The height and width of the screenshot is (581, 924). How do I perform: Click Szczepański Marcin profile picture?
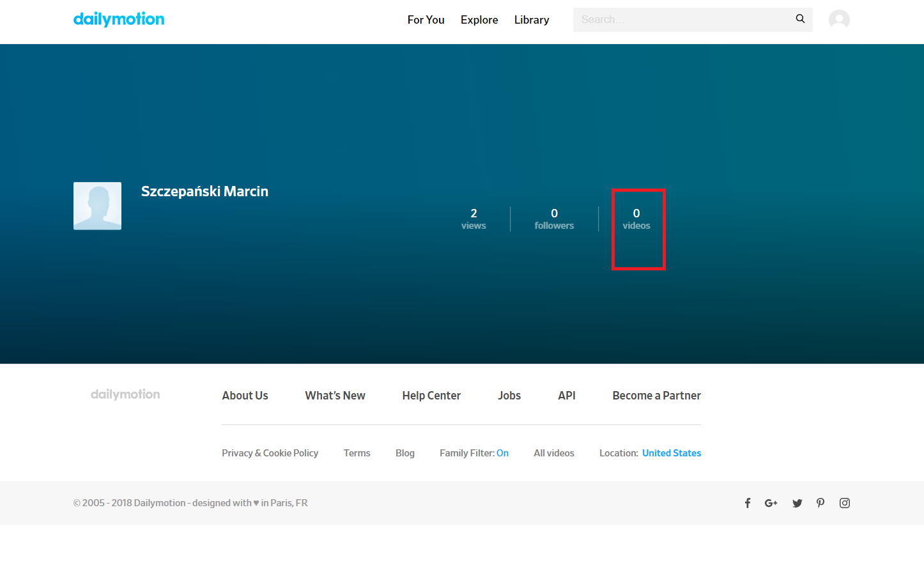pyautogui.click(x=97, y=206)
